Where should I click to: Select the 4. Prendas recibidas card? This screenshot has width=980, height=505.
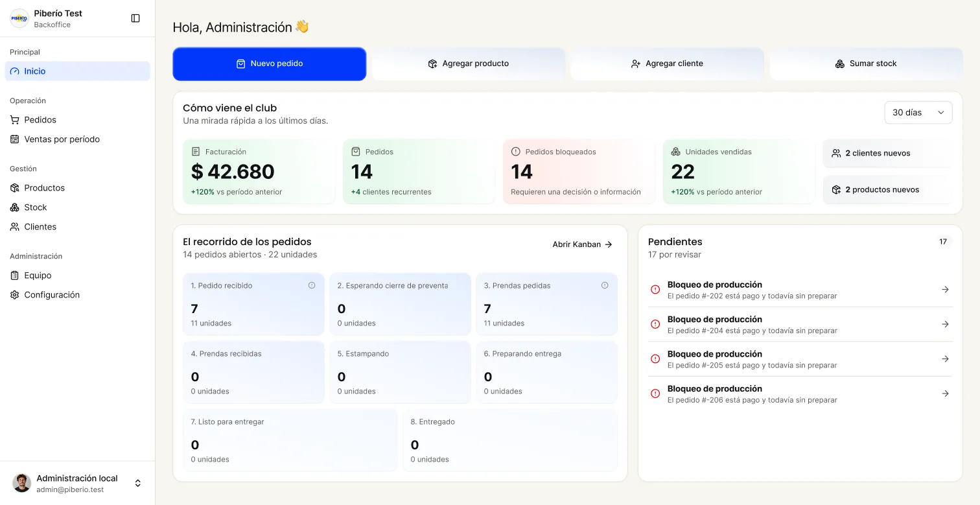pyautogui.click(x=253, y=373)
